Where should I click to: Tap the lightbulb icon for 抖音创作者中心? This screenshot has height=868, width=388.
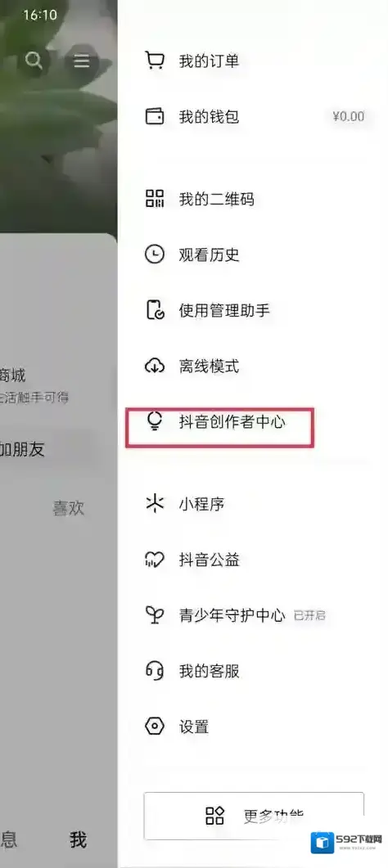(155, 422)
